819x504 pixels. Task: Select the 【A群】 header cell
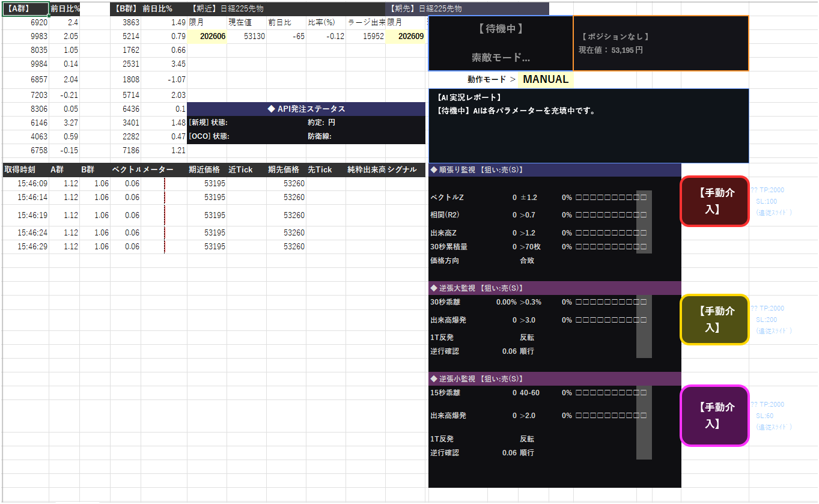pos(25,9)
